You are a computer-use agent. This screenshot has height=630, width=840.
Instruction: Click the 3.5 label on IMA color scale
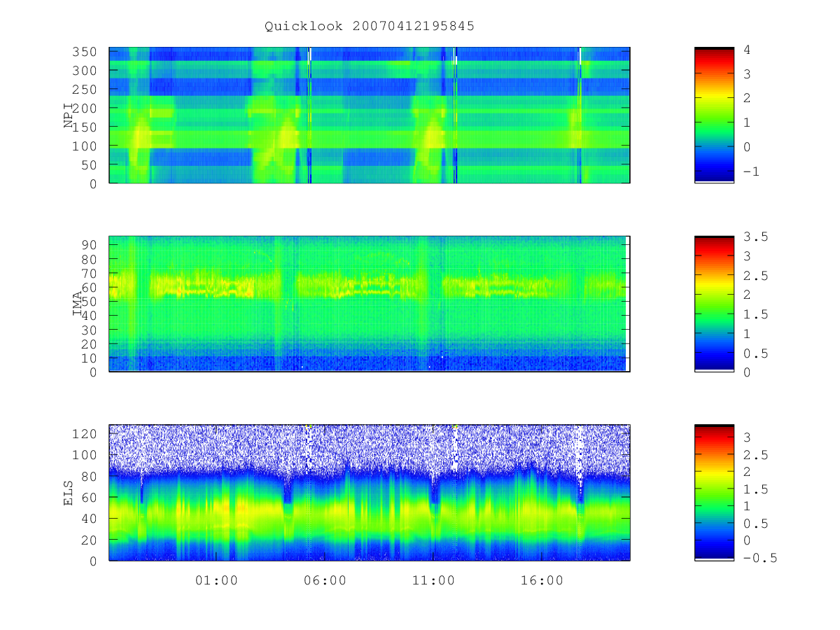click(x=755, y=237)
